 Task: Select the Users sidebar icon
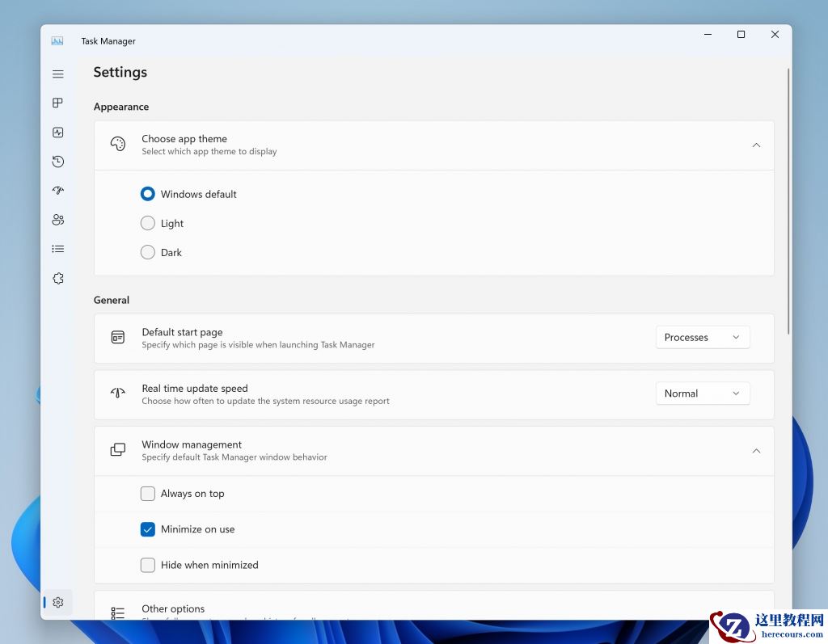(57, 219)
